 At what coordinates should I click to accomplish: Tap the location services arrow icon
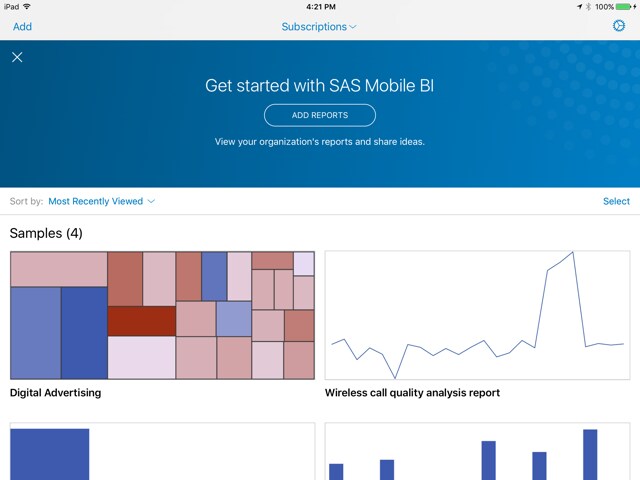pyautogui.click(x=578, y=7)
